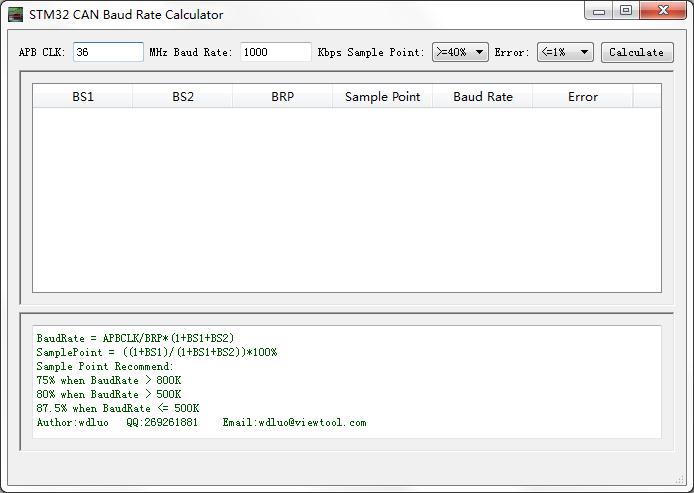The width and height of the screenshot is (694, 493).
Task: Close the STM32 CAN Baud Rate Calculator
Action: click(x=662, y=12)
